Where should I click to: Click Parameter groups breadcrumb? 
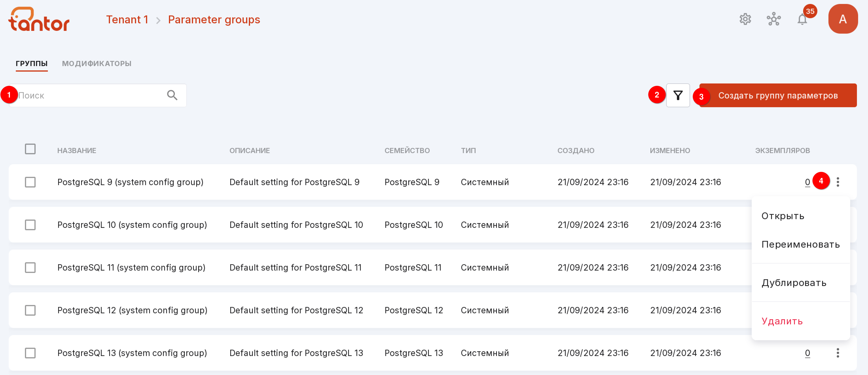click(x=214, y=20)
